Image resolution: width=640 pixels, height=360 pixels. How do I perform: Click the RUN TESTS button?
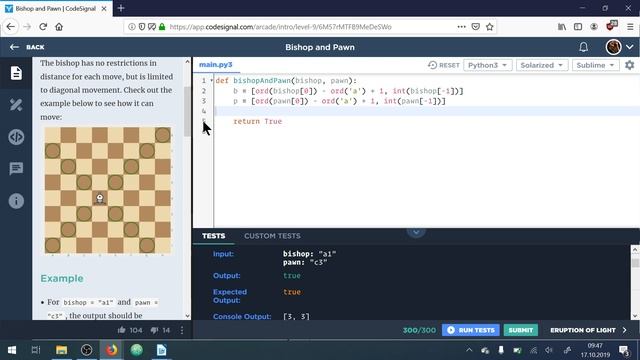tap(471, 330)
